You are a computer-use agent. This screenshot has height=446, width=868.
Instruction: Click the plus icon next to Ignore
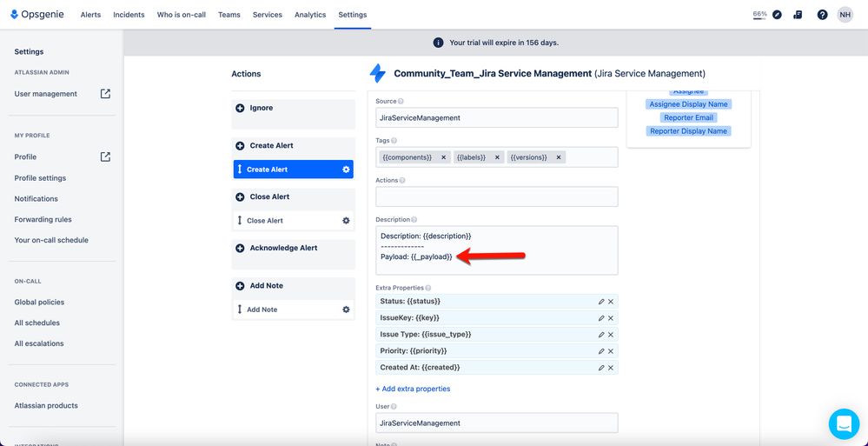coord(240,108)
